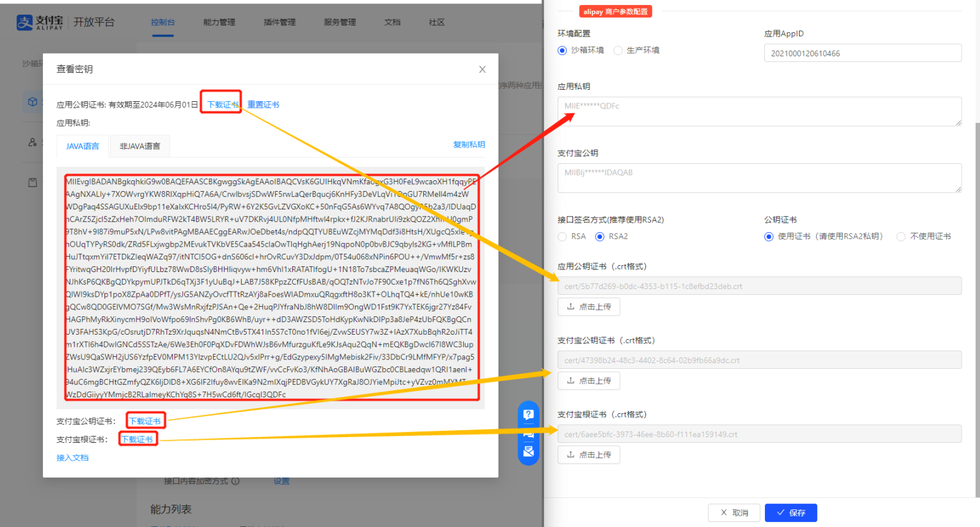Screen dimensions: 980x527
Task: Open the question help icon on the floating bar
Action: click(529, 415)
